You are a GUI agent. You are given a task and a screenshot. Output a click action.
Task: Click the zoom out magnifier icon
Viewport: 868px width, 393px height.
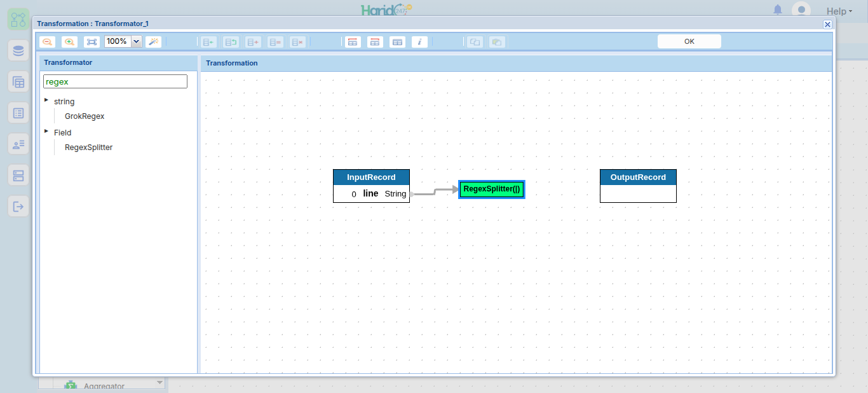coord(47,41)
